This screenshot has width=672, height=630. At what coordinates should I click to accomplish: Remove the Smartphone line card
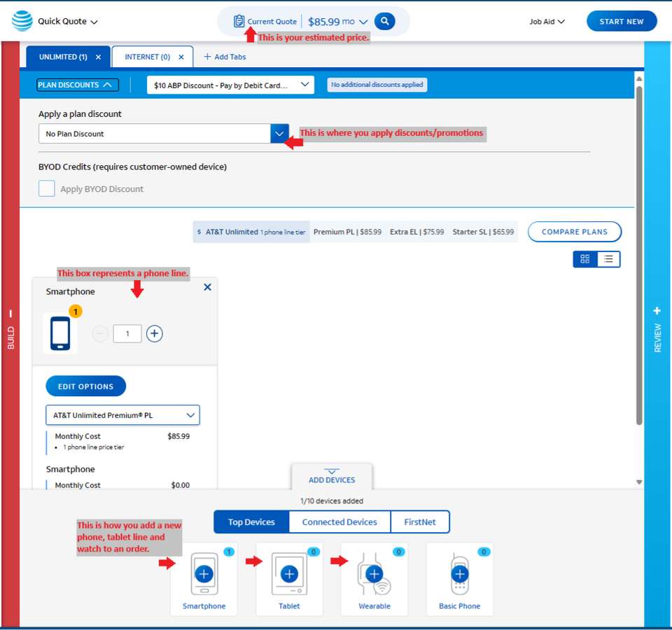[207, 287]
